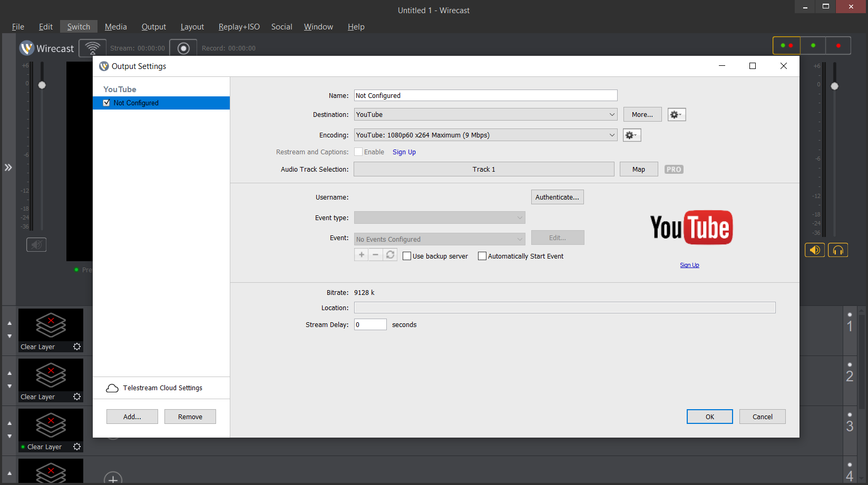Open the Switch menu
Screen dimensions: 868x485
coord(79,27)
